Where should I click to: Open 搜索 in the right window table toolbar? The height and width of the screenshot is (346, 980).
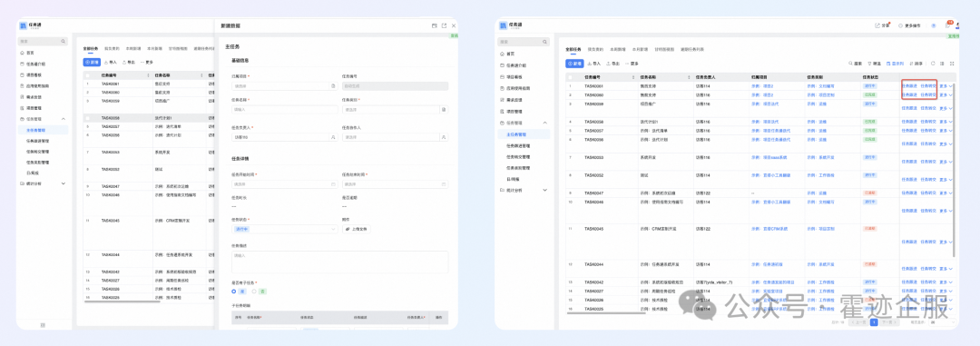point(855,64)
